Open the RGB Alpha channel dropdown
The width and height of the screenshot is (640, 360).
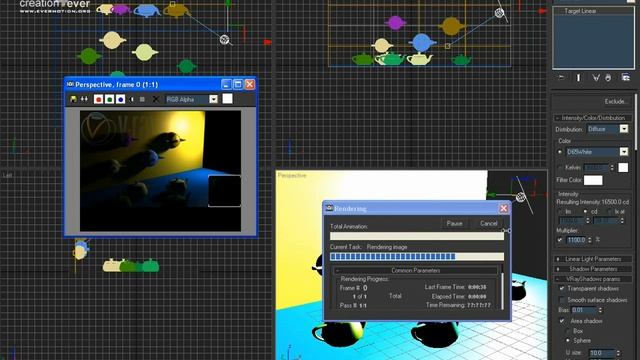click(213, 99)
